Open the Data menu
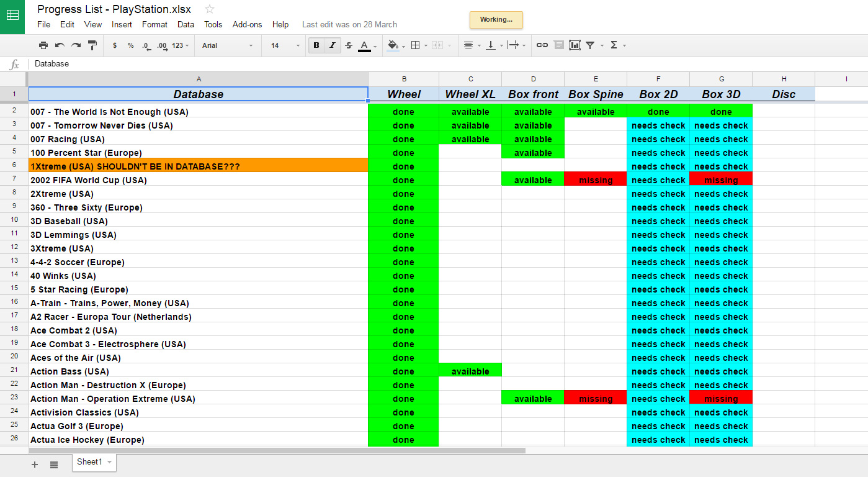 point(186,24)
